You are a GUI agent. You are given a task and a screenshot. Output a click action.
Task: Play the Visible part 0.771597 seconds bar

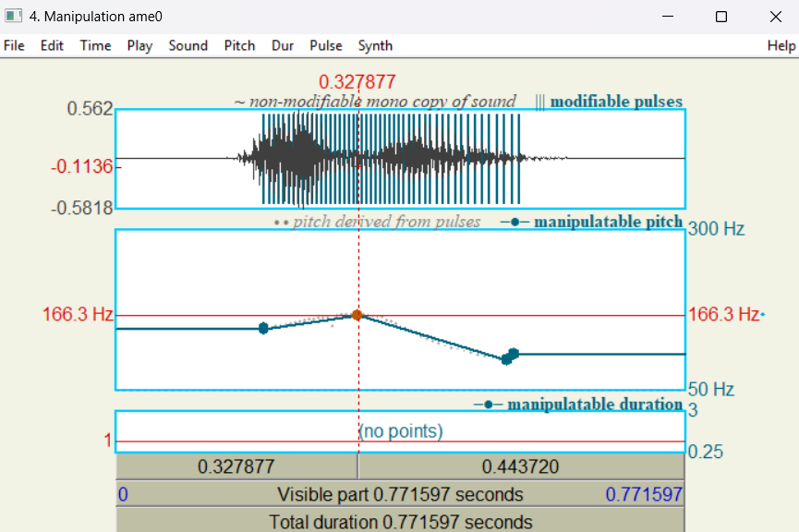(400, 494)
